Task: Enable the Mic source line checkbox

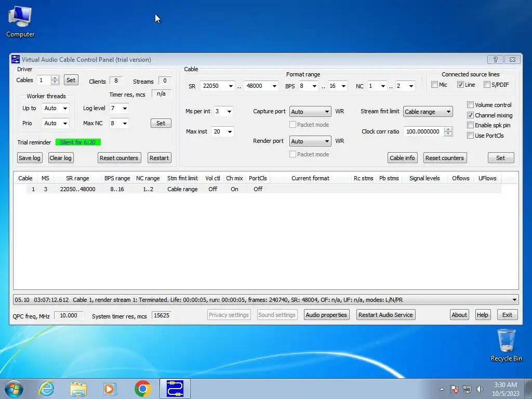Action: click(x=434, y=85)
